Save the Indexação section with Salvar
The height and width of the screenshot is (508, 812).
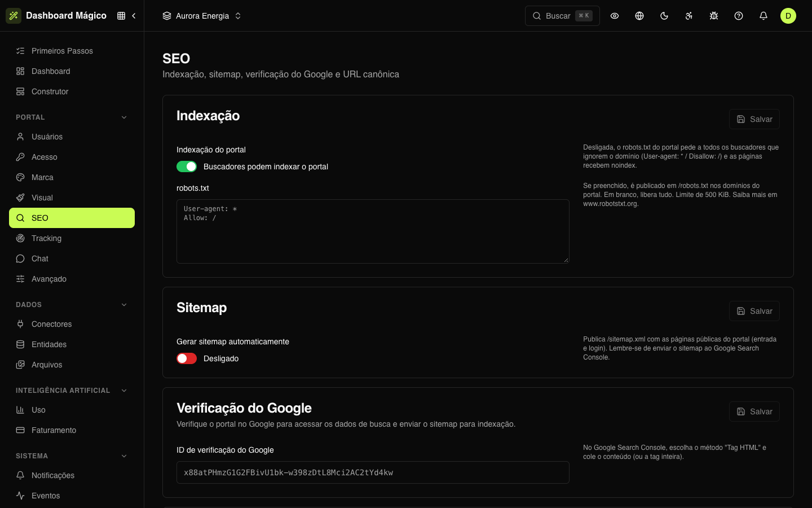click(x=754, y=119)
